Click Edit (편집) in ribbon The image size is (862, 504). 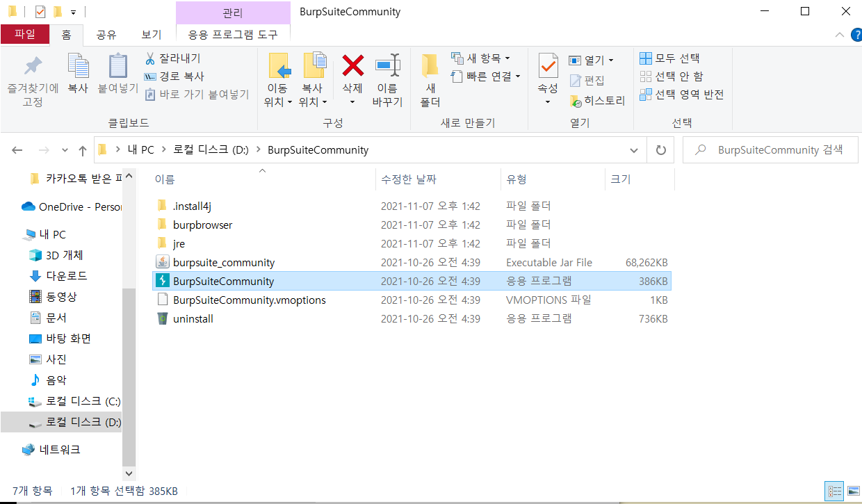tap(587, 81)
